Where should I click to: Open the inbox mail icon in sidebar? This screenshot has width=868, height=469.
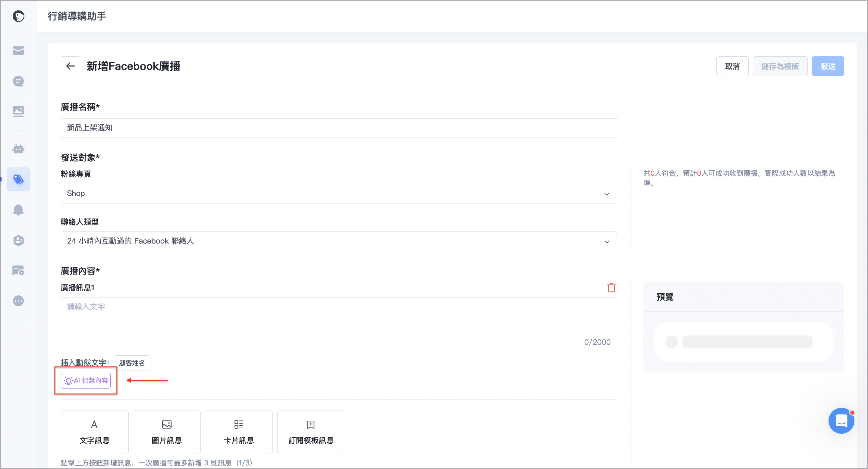(x=18, y=51)
